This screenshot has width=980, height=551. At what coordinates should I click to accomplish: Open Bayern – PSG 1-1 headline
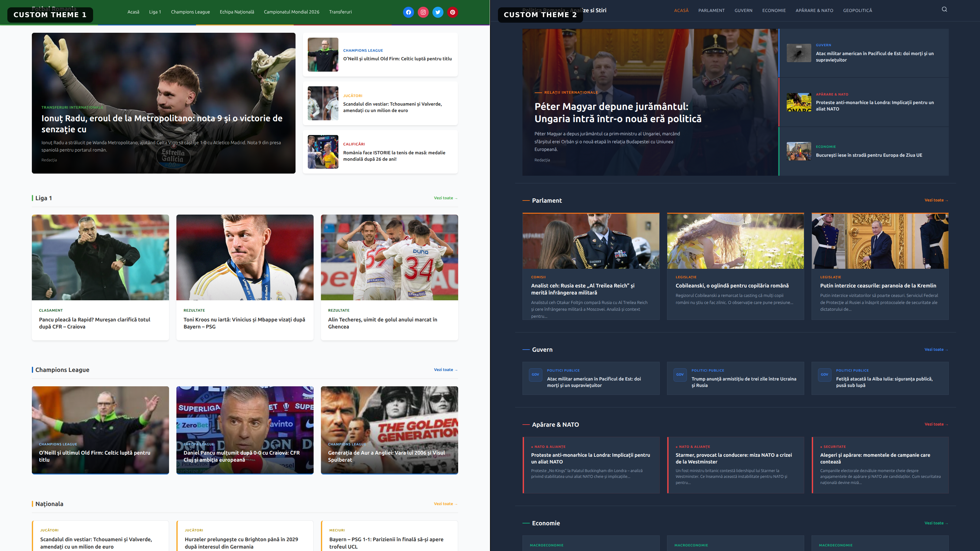tap(386, 543)
